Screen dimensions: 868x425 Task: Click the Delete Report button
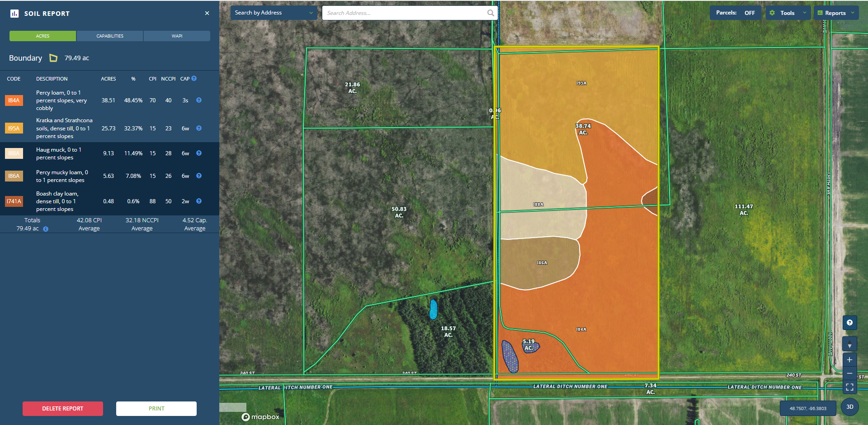pos(63,409)
